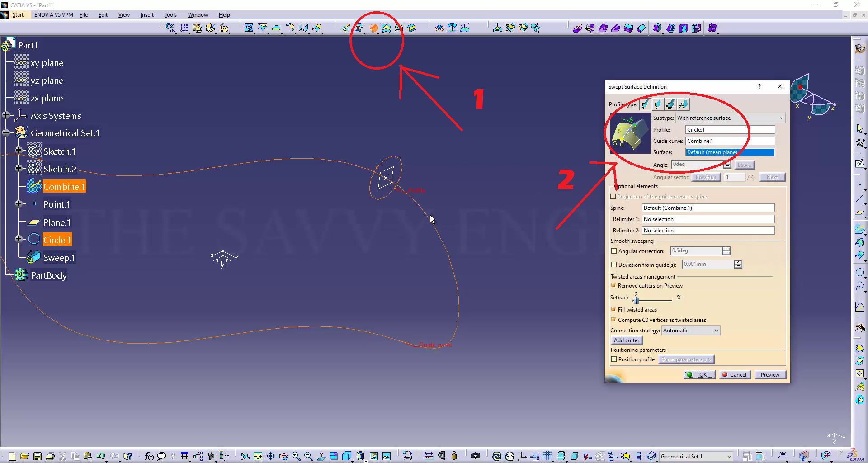Click the Add cutter button
The height and width of the screenshot is (463, 868).
point(626,340)
